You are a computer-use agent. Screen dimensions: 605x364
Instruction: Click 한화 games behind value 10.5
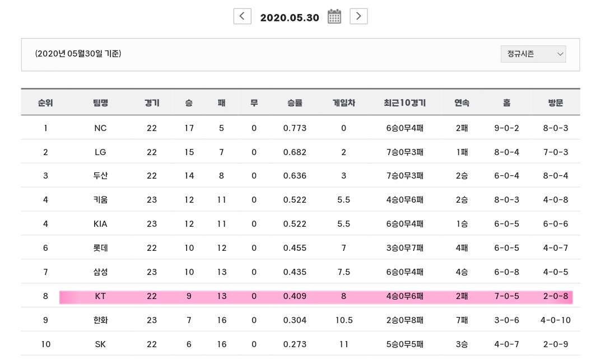[344, 320]
